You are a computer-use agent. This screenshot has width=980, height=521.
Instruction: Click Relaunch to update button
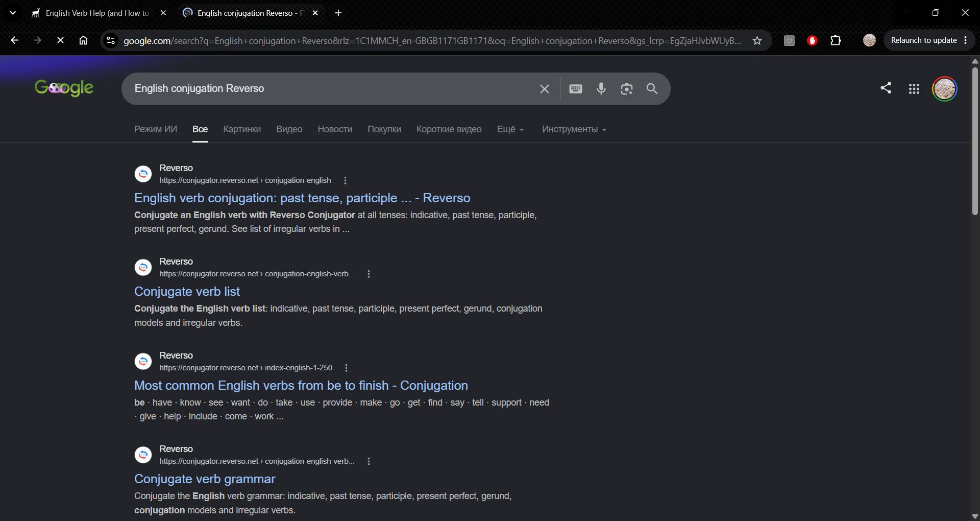click(924, 40)
